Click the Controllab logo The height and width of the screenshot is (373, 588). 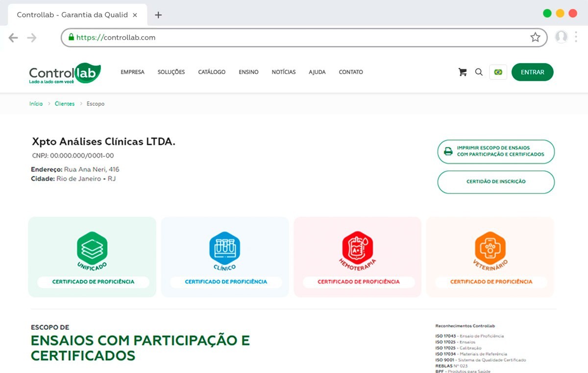click(x=65, y=73)
